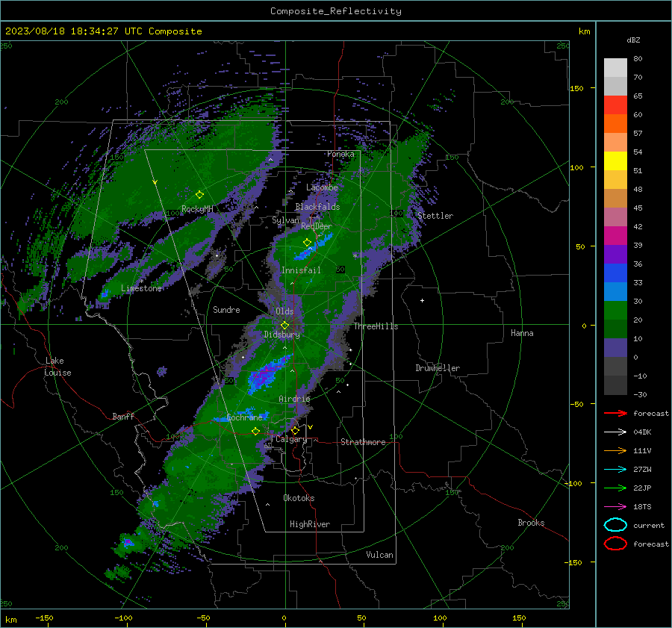Click the yellow diamond marker near RedDeer
672x628 pixels.
pyautogui.click(x=307, y=243)
